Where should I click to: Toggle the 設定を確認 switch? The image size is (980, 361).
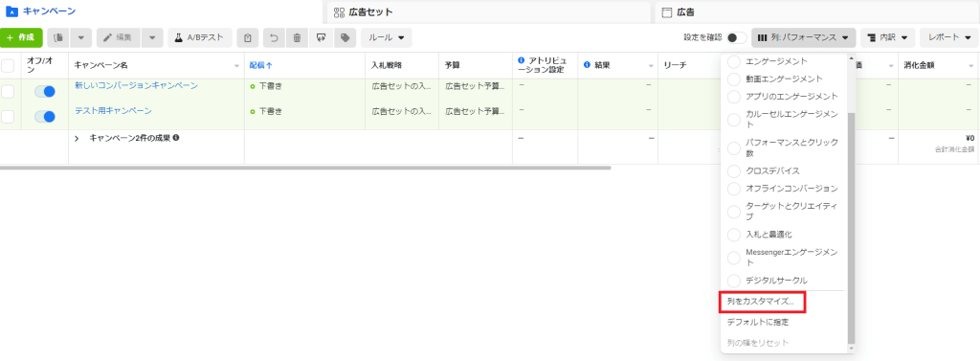(736, 37)
